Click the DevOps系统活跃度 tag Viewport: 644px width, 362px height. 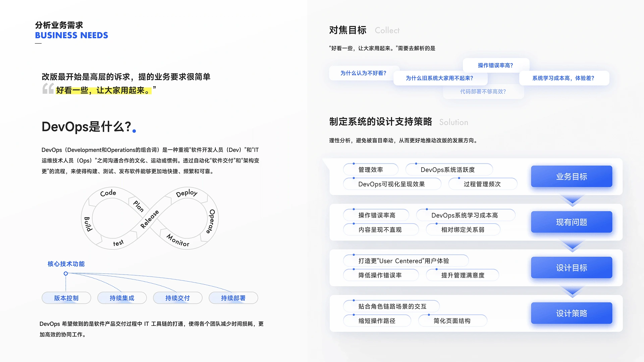point(448,170)
